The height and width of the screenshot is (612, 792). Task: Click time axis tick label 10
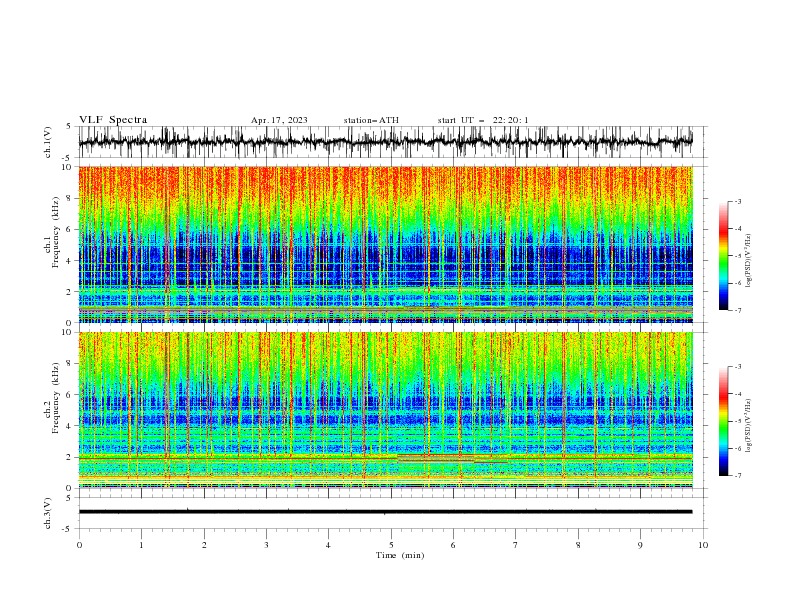pyautogui.click(x=703, y=545)
